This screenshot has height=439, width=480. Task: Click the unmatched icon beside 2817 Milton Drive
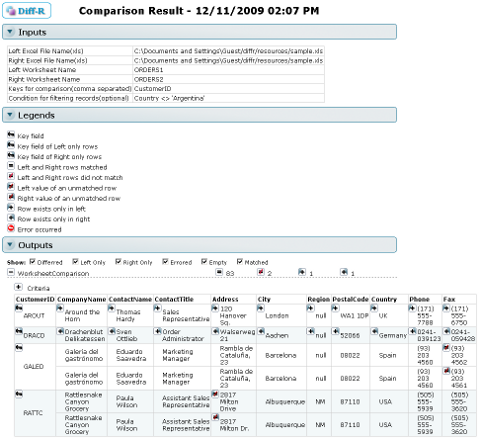215,394
